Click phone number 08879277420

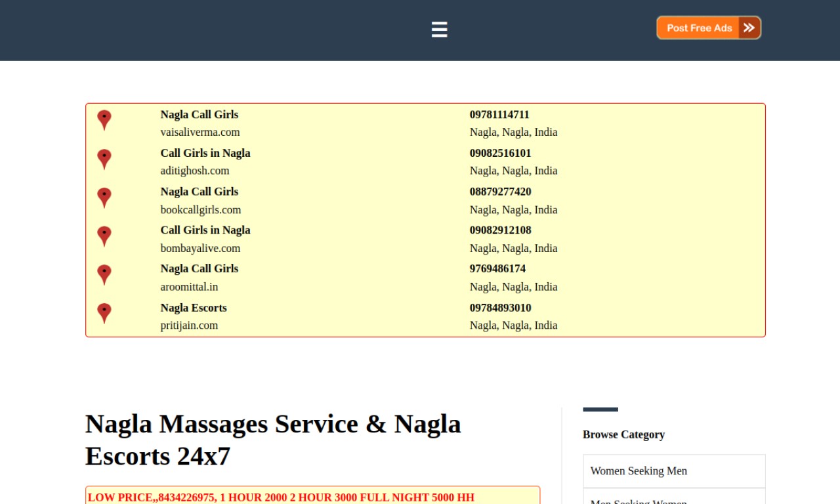point(501,192)
